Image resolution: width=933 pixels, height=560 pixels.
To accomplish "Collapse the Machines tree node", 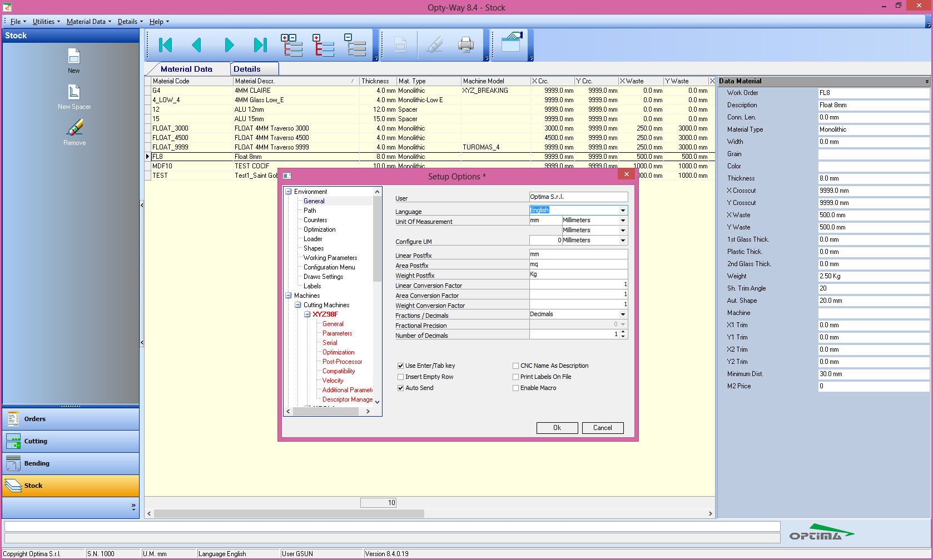I will point(289,296).
